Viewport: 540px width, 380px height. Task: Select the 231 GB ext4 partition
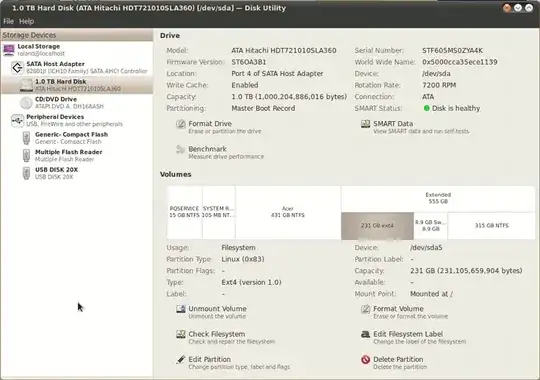(377, 226)
